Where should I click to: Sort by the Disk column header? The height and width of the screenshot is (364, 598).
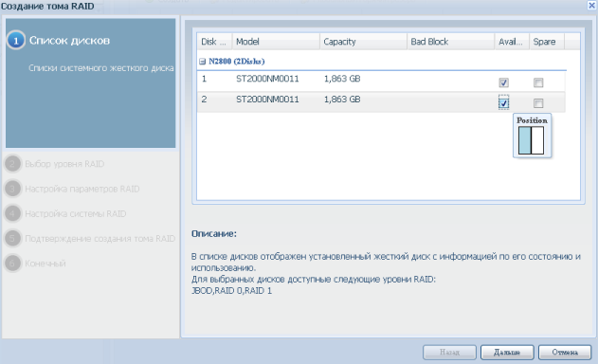[214, 42]
